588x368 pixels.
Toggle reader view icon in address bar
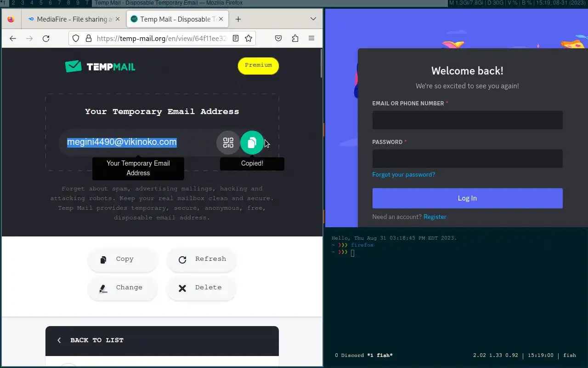pos(236,39)
